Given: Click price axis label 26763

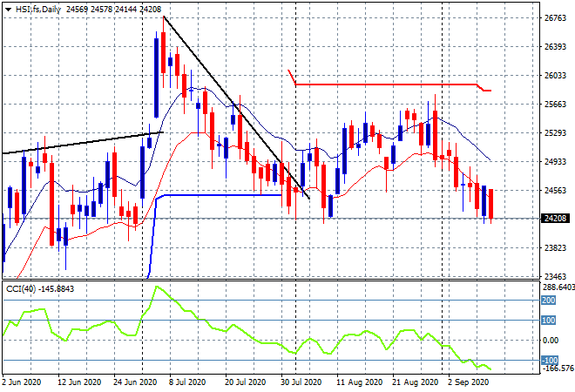Looking at the screenshot, I should pos(555,18).
